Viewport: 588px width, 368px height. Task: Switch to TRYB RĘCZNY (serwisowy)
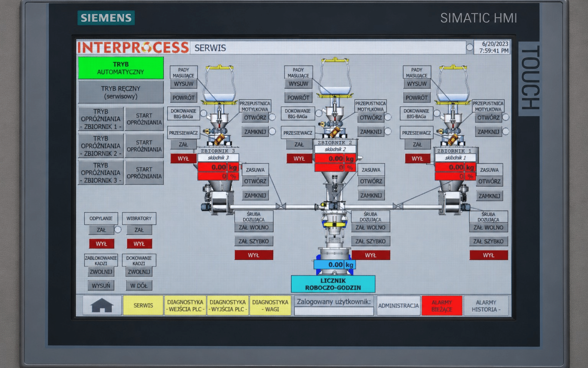[121, 92]
